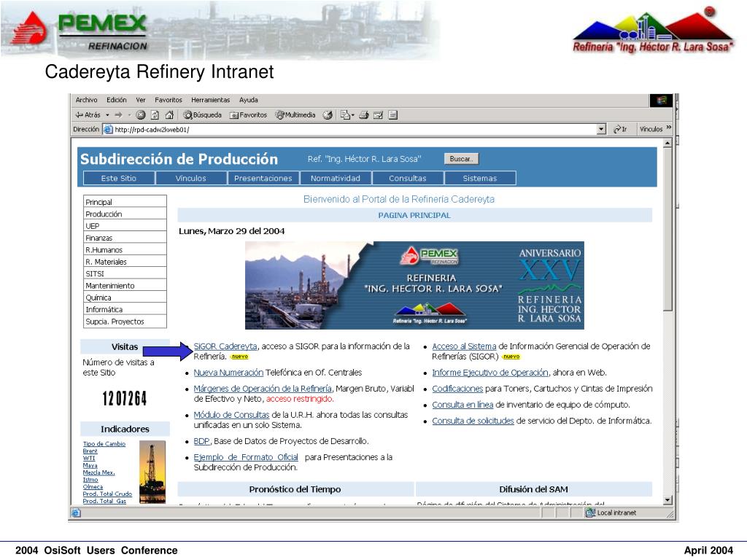Click inside the Dirección address field
This screenshot has height=560, width=747.
click(355, 129)
